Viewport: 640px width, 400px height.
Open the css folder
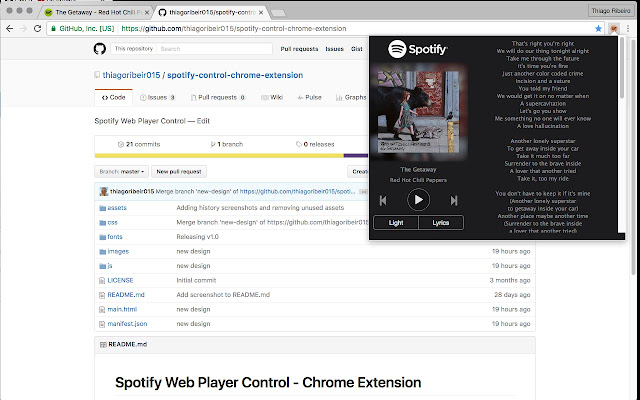pyautogui.click(x=113, y=222)
